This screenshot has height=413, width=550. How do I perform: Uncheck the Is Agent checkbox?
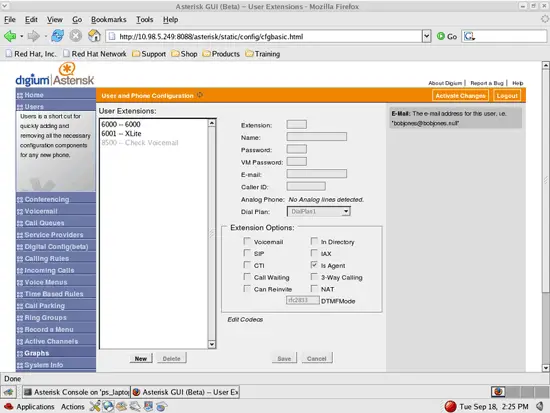tap(314, 265)
